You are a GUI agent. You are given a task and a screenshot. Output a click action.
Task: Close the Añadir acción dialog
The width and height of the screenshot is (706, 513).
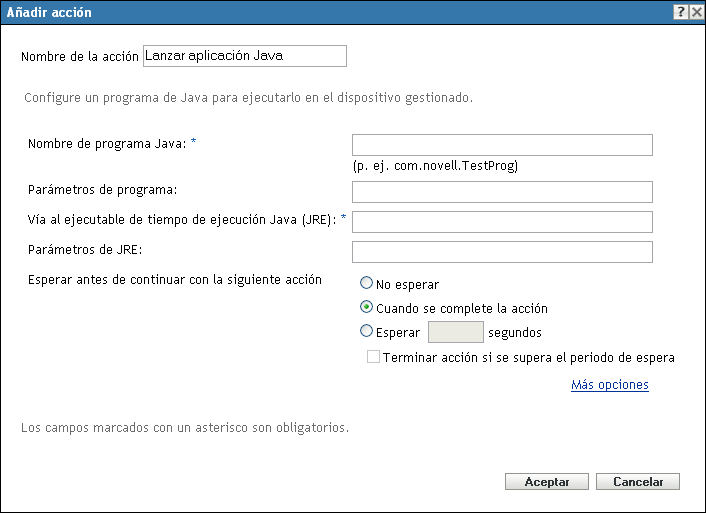[694, 12]
